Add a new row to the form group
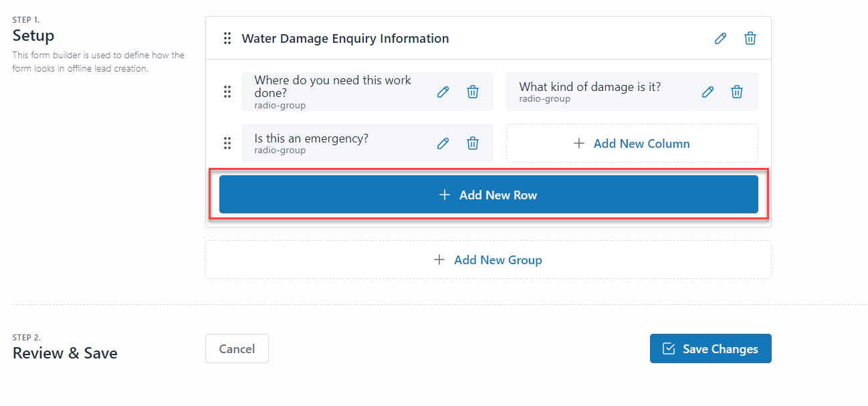Viewport: 868px width, 406px height. coord(487,195)
